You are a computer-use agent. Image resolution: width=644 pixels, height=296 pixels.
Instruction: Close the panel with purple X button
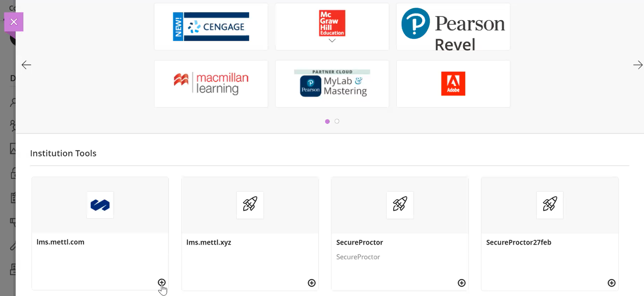pos(14,22)
